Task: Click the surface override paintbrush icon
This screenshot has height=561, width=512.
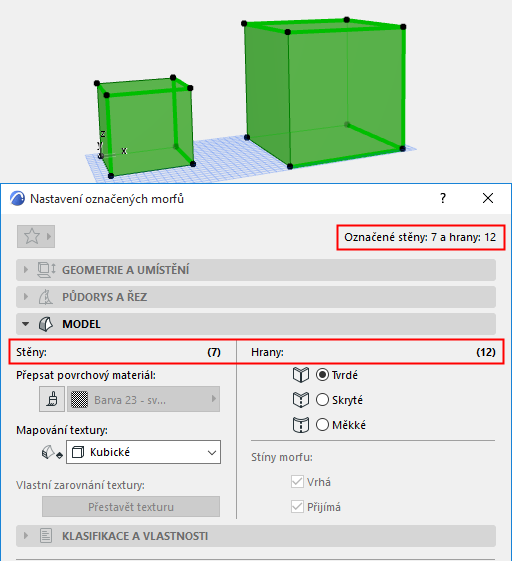Action: (52, 399)
